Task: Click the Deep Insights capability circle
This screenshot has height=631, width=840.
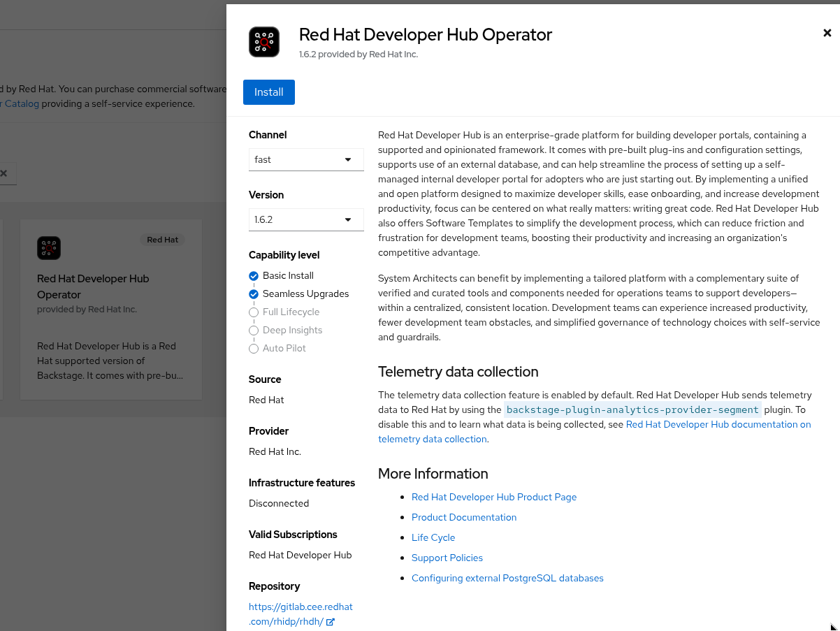Action: (x=254, y=331)
